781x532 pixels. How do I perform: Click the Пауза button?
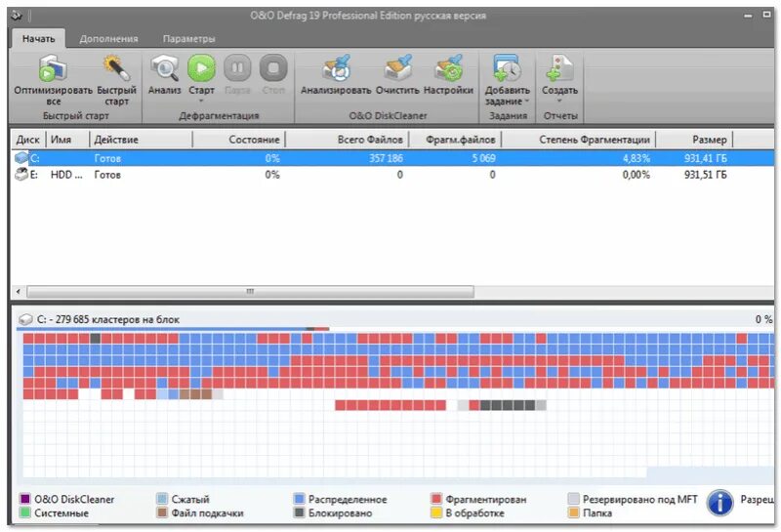[237, 68]
